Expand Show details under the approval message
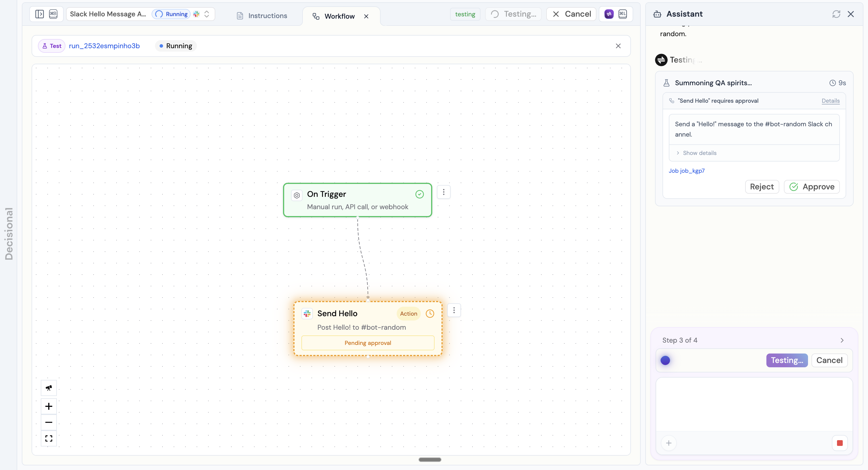 pyautogui.click(x=700, y=153)
